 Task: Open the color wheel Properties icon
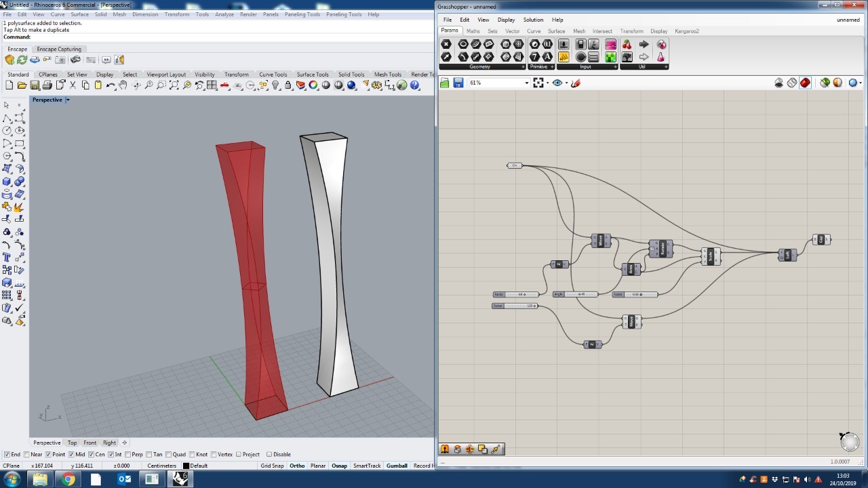coord(313,85)
